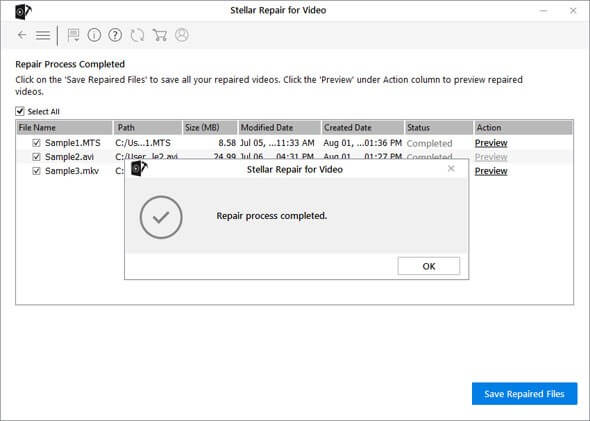Click the Stellar logo icon in dialog
Screen dimensions: 590x421
tap(139, 168)
